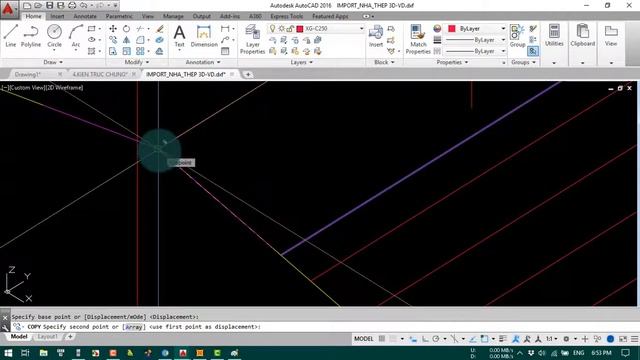Open the Clipboard panel
Image resolution: width=640 pixels, height=360 pixels.
click(582, 35)
